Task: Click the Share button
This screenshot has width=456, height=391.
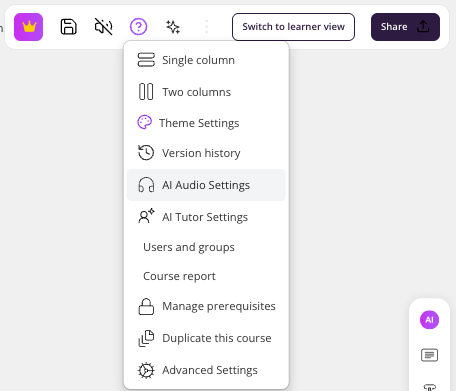Action: (x=405, y=27)
